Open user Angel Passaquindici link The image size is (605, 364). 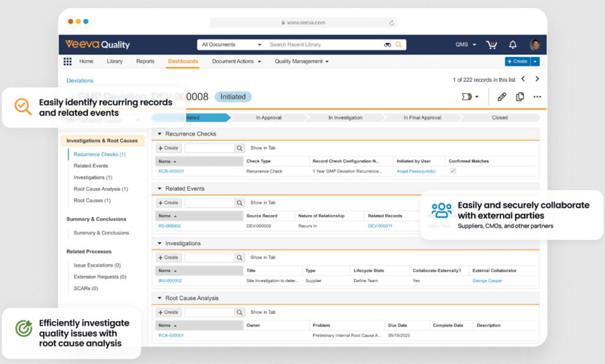point(417,171)
